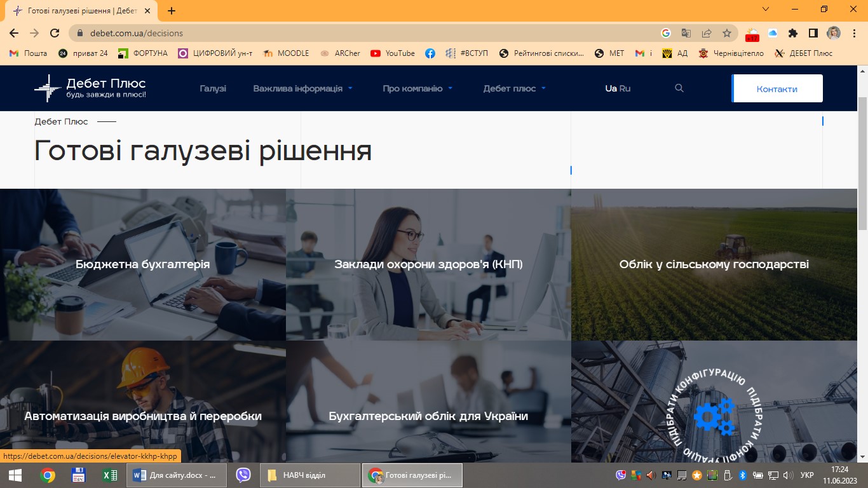The image size is (868, 488).
Task: Open the Рейтингові списки bookmark
Action: coord(541,53)
